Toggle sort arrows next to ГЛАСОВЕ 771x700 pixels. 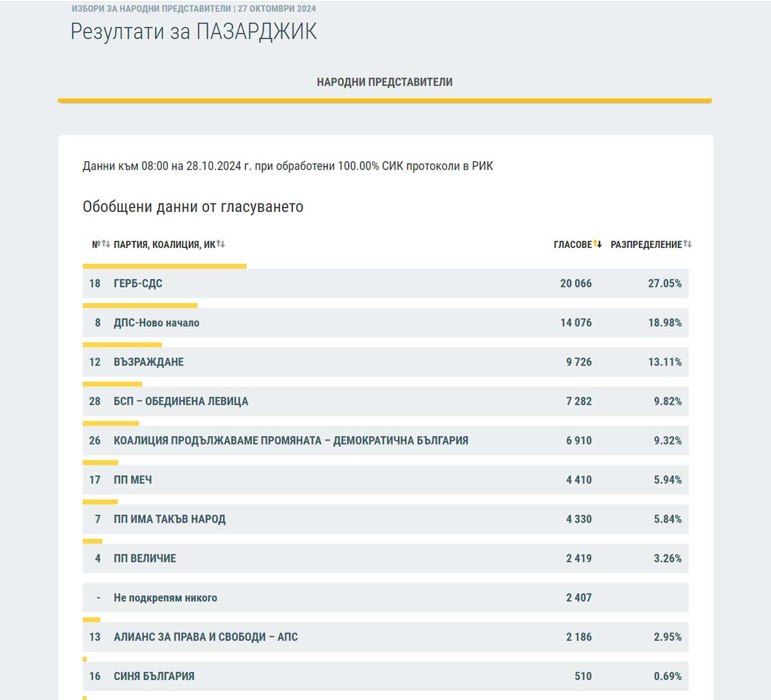coord(598,244)
